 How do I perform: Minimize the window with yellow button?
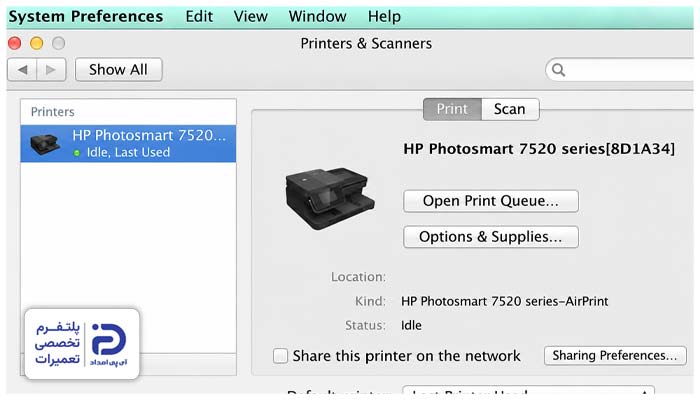pos(37,43)
